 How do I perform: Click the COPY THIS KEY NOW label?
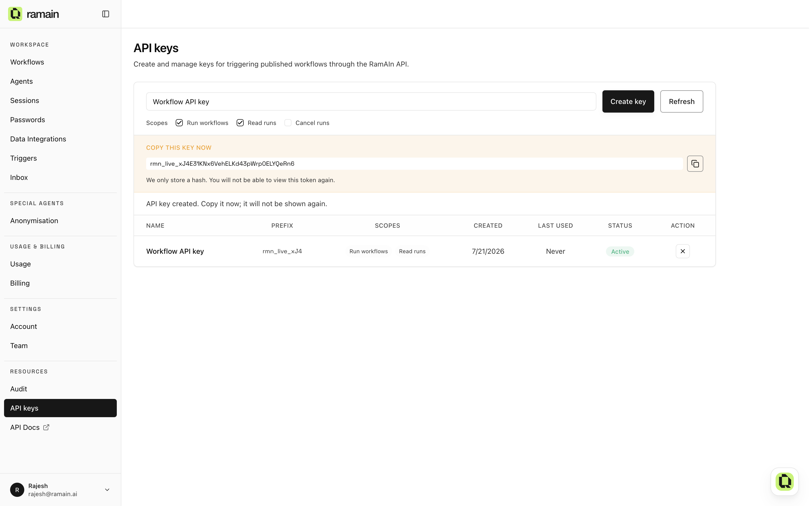pyautogui.click(x=179, y=148)
